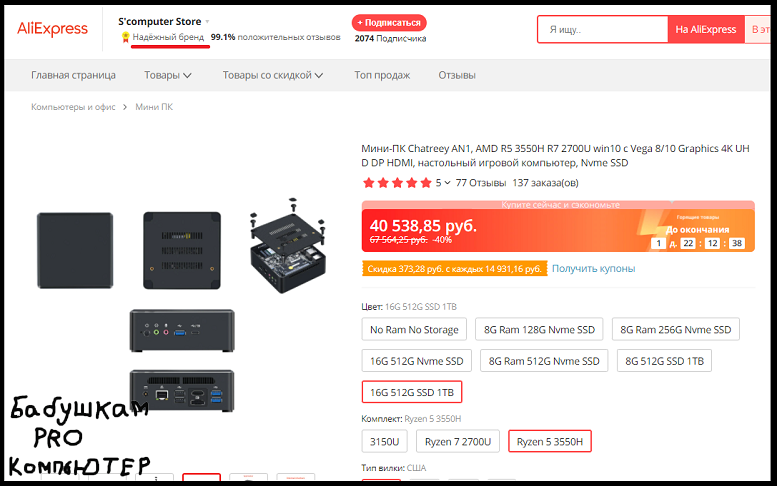777x486 pixels.
Task: Select the 16G 512G SSD 1TB option
Action: (412, 392)
